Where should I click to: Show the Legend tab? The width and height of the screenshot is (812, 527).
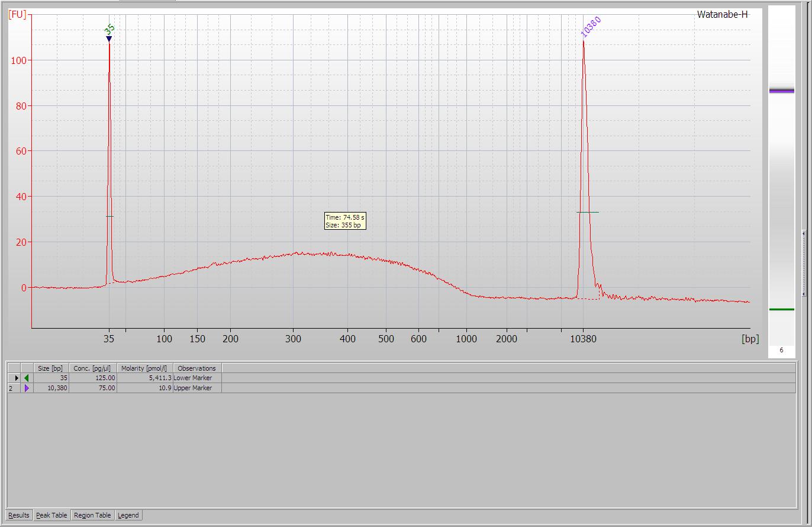(x=128, y=515)
